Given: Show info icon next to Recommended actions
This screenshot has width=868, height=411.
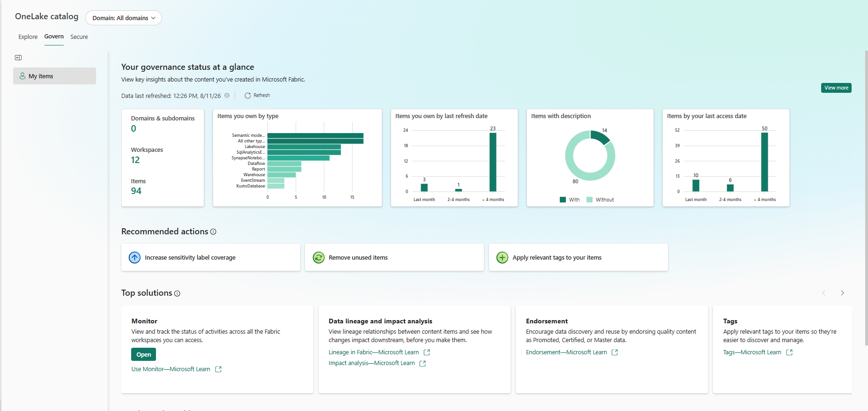Looking at the screenshot, I should [x=213, y=232].
